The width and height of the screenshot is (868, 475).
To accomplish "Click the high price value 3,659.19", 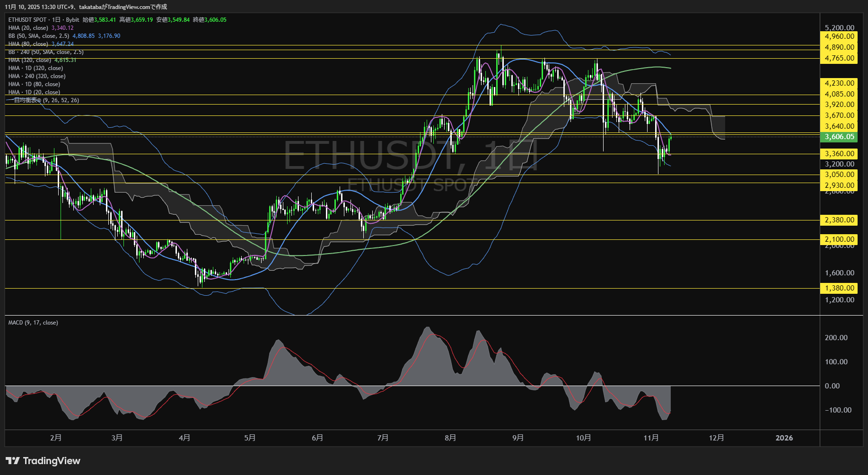I will pyautogui.click(x=142, y=20).
